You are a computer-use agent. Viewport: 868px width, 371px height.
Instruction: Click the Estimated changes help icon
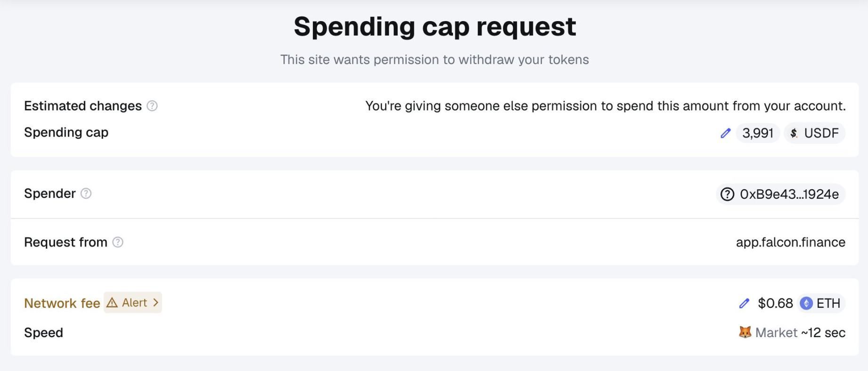pyautogui.click(x=152, y=106)
